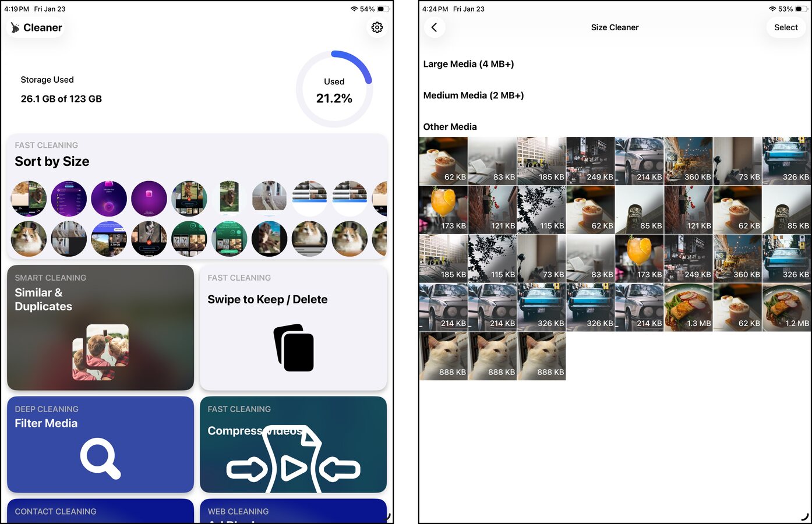Open the WEB CLEANING card
The image size is (812, 524).
tap(293, 511)
